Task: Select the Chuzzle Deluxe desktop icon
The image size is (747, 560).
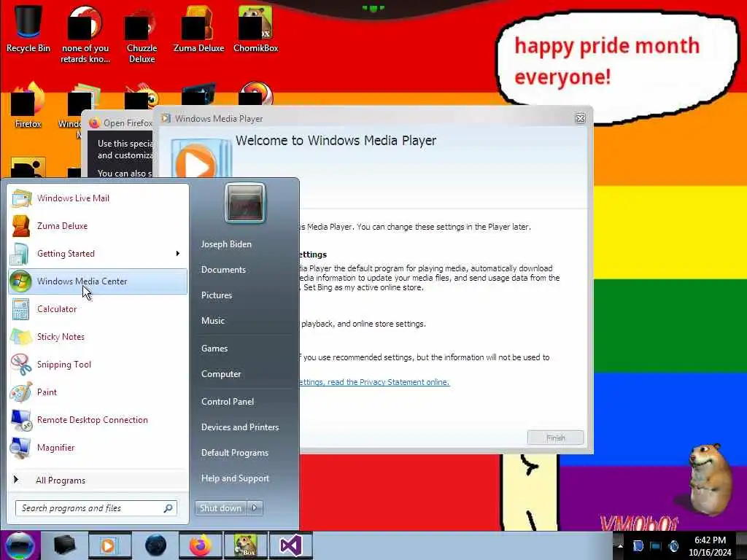Action: pos(142,35)
